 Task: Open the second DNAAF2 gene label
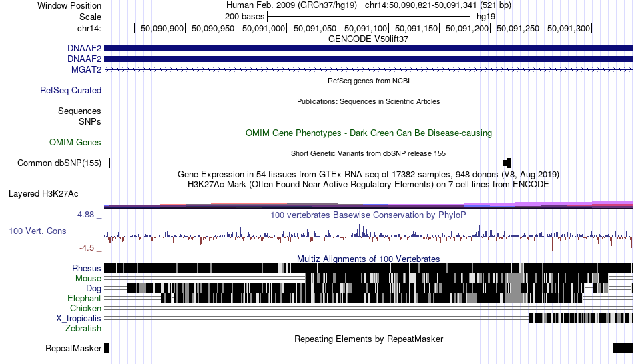pyautogui.click(x=84, y=59)
